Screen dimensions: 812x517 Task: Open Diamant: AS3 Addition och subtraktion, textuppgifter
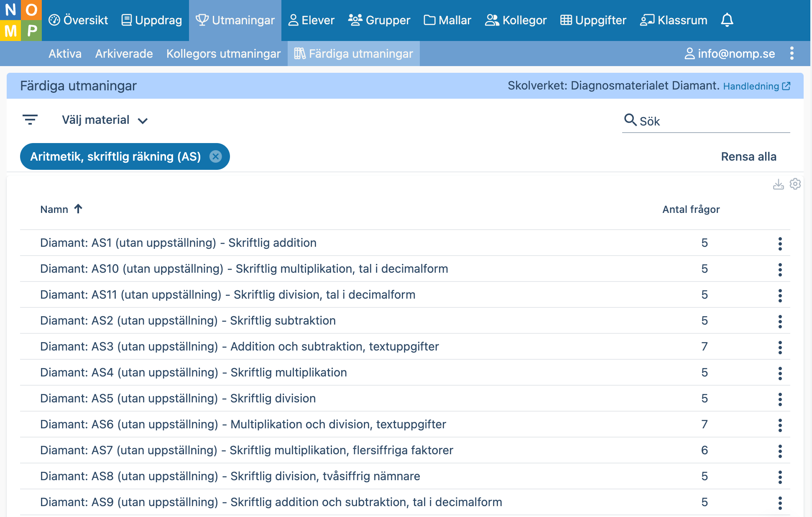[239, 346]
